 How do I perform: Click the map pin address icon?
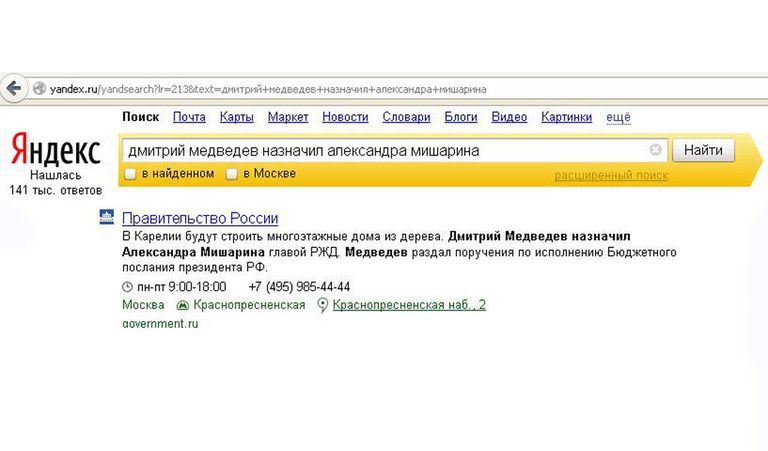pos(322,305)
